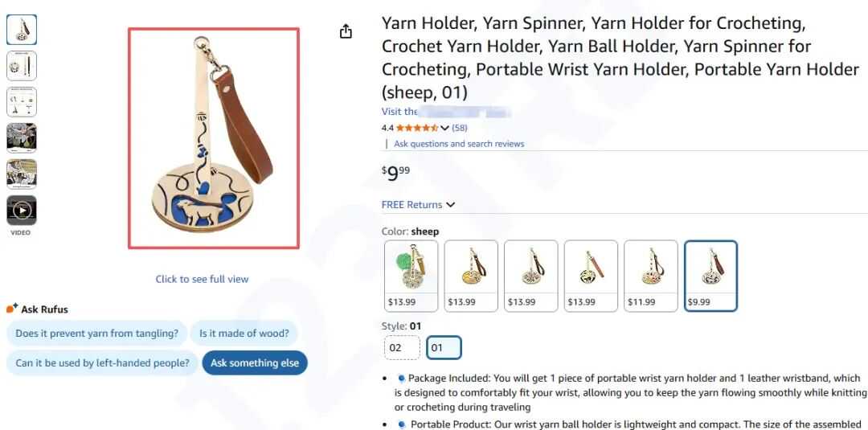Open the third product thumbnail

click(22, 102)
